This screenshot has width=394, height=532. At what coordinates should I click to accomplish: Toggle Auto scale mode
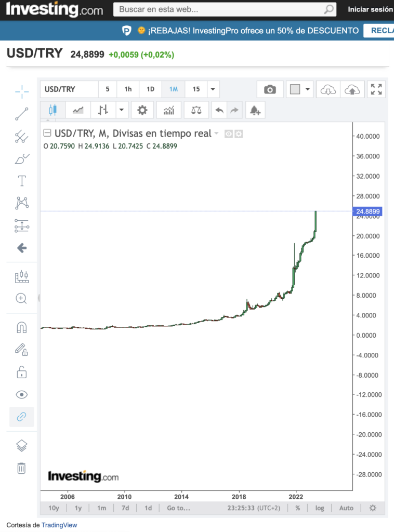coord(346,508)
